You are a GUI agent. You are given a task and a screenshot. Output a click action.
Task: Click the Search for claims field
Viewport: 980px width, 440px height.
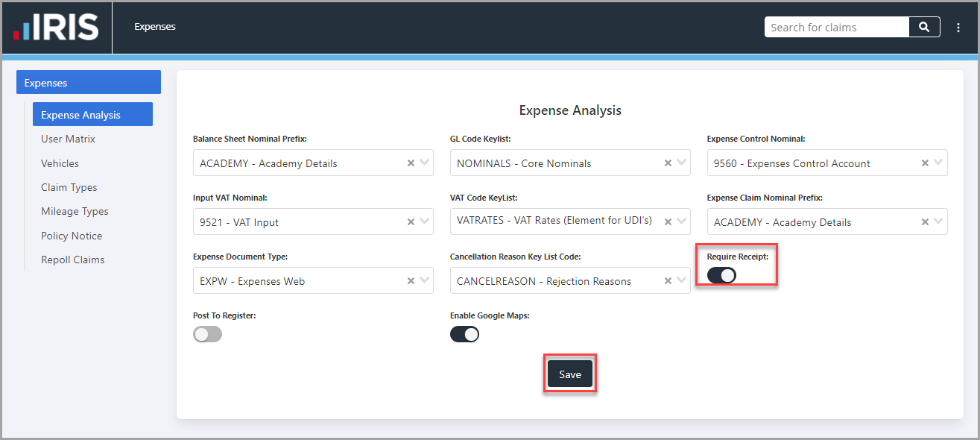click(837, 27)
